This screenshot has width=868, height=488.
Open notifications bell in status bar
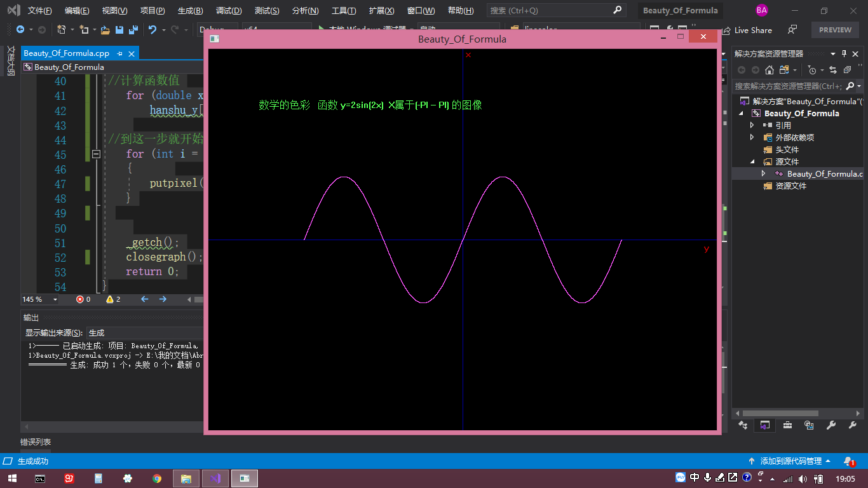pyautogui.click(x=848, y=461)
